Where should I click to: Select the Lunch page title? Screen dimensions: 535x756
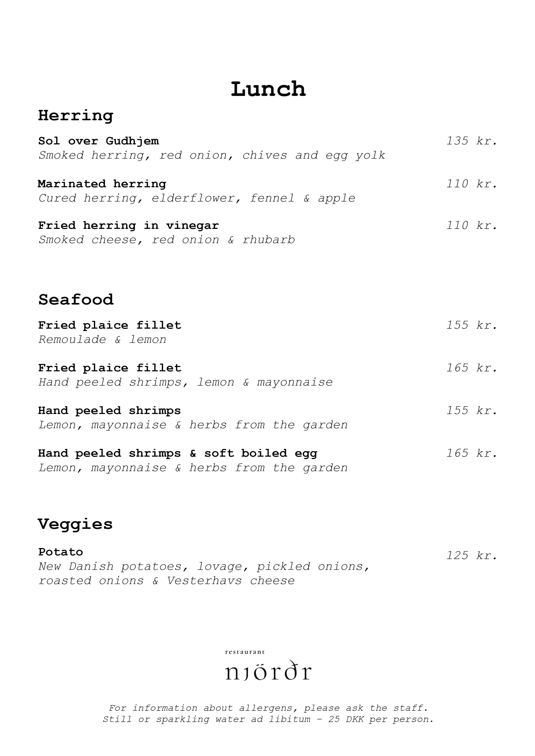coord(268,89)
